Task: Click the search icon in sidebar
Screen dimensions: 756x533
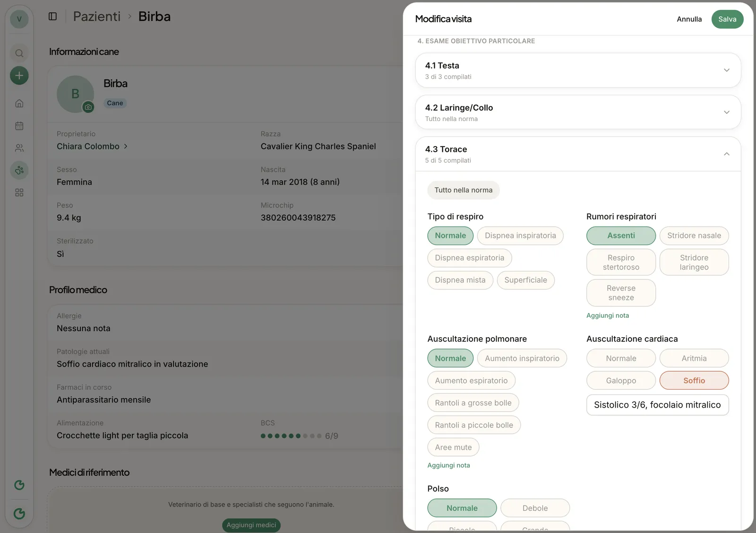Action: (19, 53)
